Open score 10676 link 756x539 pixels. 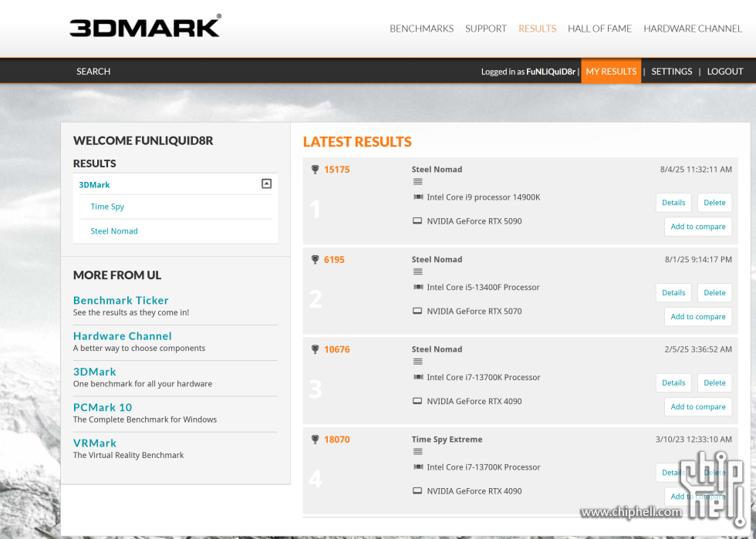pos(336,349)
